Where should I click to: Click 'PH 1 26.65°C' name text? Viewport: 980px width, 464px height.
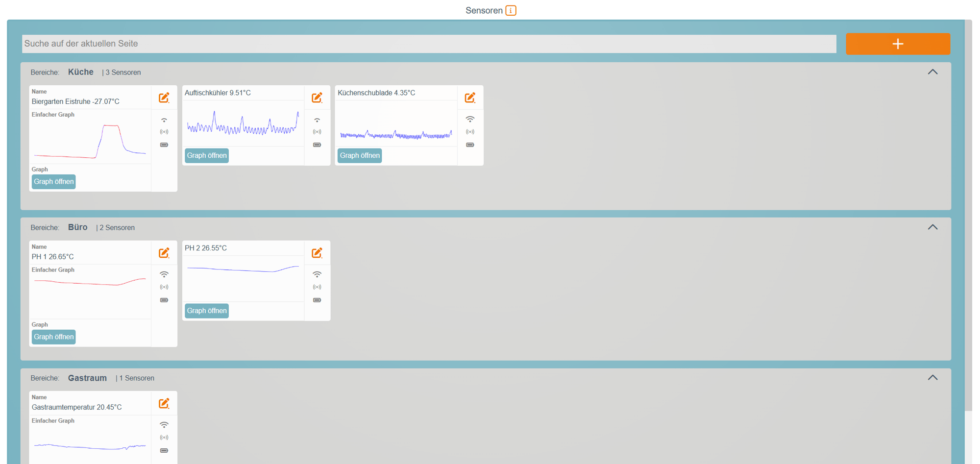[x=53, y=257]
